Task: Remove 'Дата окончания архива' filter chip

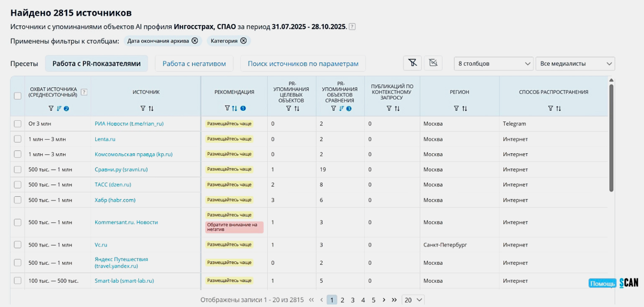Action: [194, 41]
